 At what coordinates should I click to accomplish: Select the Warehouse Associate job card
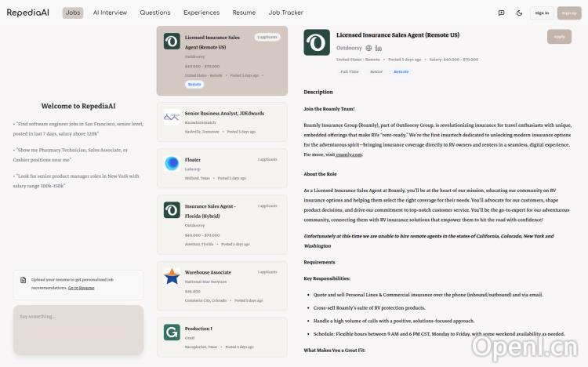click(x=222, y=285)
